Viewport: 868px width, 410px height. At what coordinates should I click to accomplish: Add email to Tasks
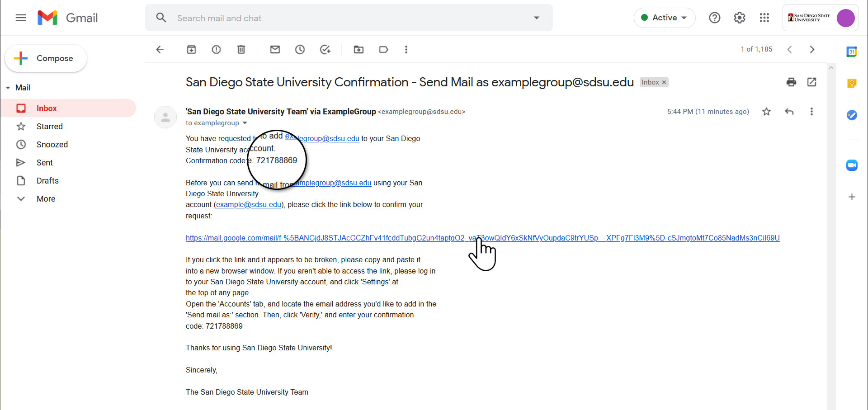click(x=325, y=49)
